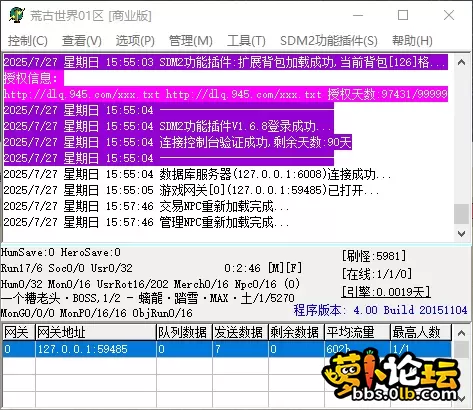Click the [引擎:0.0019天] status label
Image resolution: width=473 pixels, height=410 pixels.
tap(386, 292)
